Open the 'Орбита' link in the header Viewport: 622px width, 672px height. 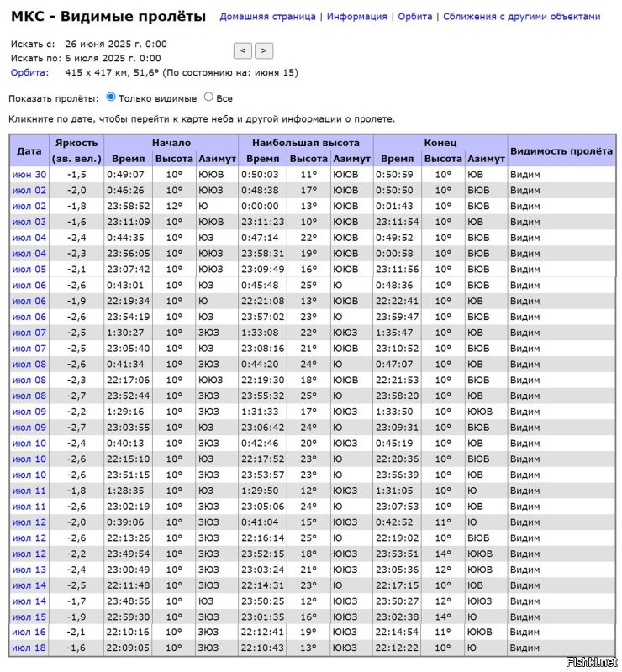tap(415, 17)
